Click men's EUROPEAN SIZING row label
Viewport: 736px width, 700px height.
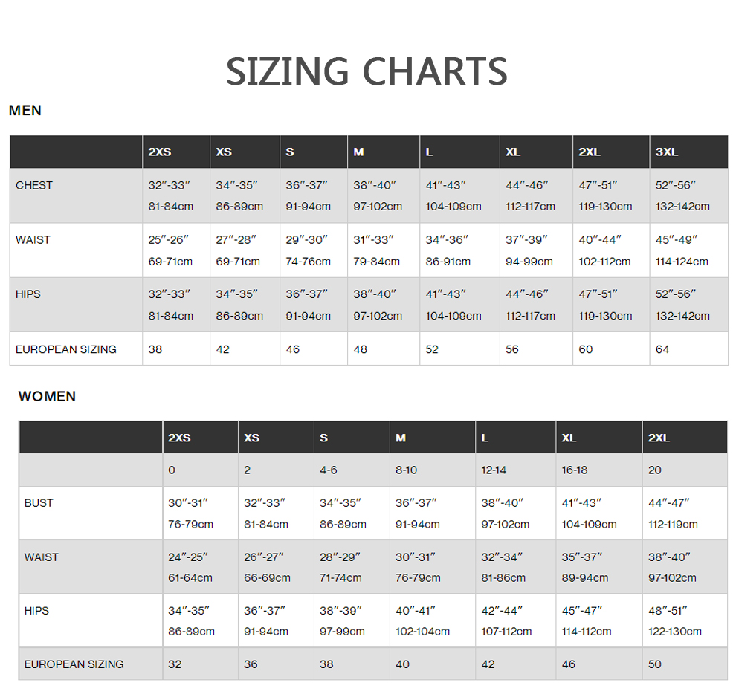click(66, 349)
